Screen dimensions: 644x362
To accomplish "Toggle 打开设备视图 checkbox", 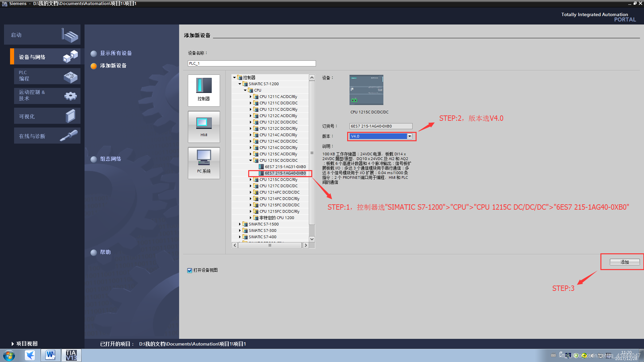I will [190, 270].
